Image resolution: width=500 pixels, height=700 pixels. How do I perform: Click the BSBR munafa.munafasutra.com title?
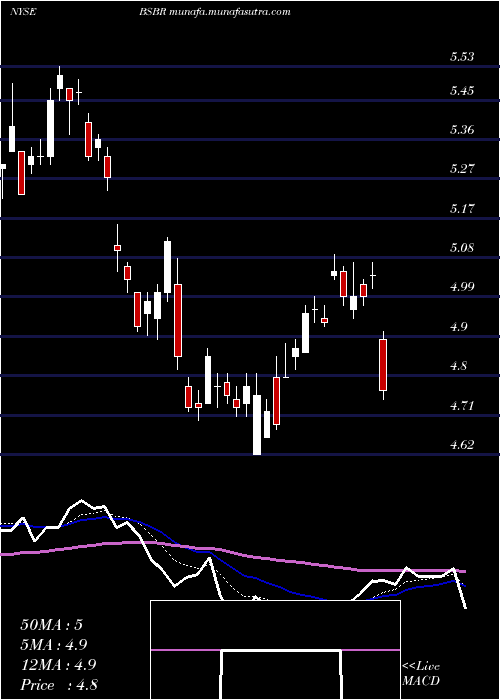coord(215,12)
